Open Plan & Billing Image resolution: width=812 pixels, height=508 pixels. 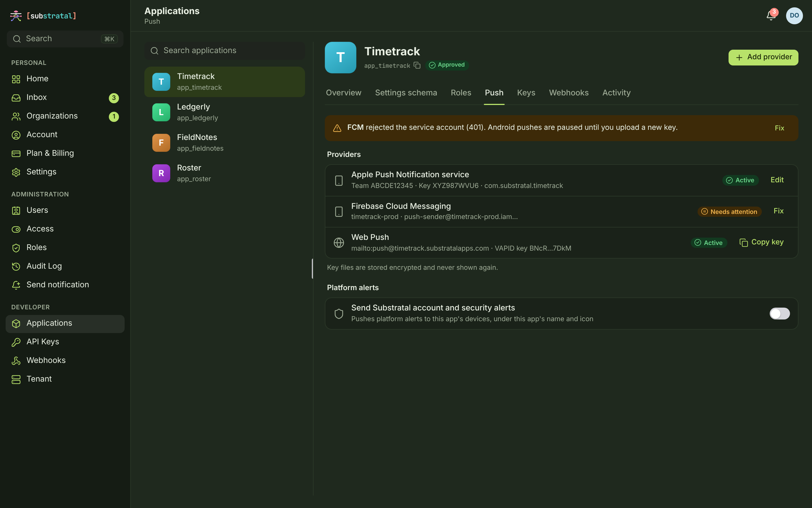(x=65, y=153)
